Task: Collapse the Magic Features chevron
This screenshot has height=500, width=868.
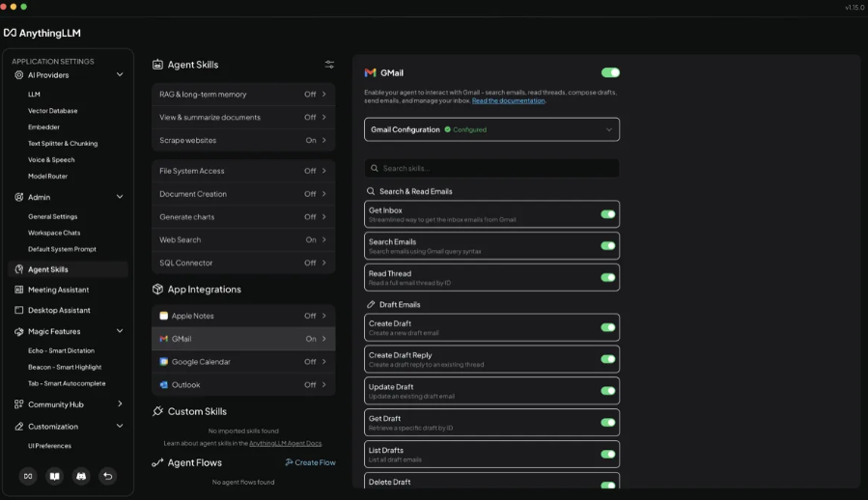Action: point(120,330)
